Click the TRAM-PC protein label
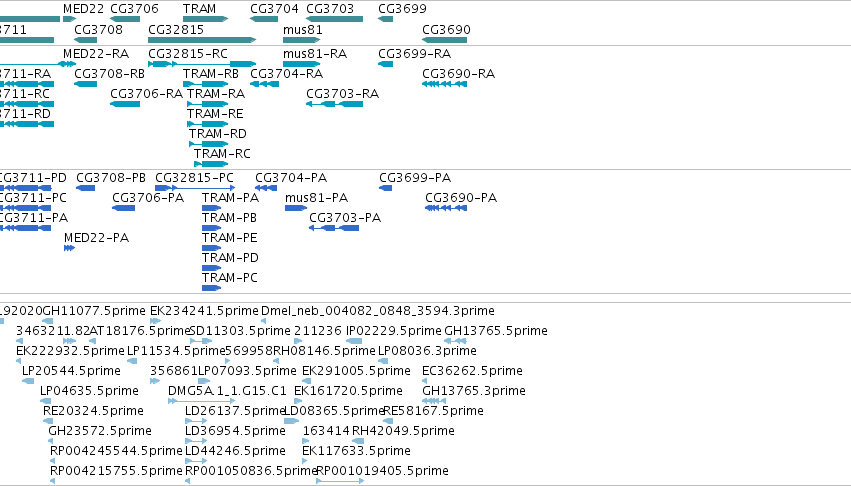Viewport: 851px width, 486px height. (x=230, y=277)
